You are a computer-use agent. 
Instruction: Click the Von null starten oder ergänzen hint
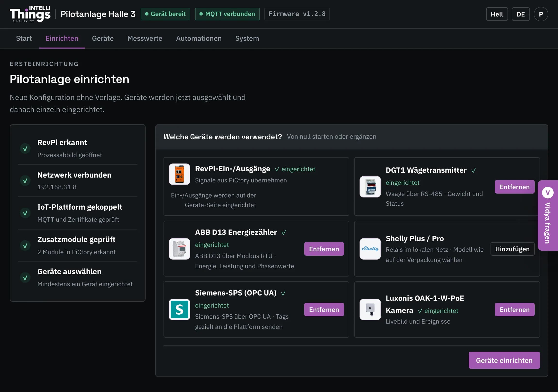click(331, 137)
